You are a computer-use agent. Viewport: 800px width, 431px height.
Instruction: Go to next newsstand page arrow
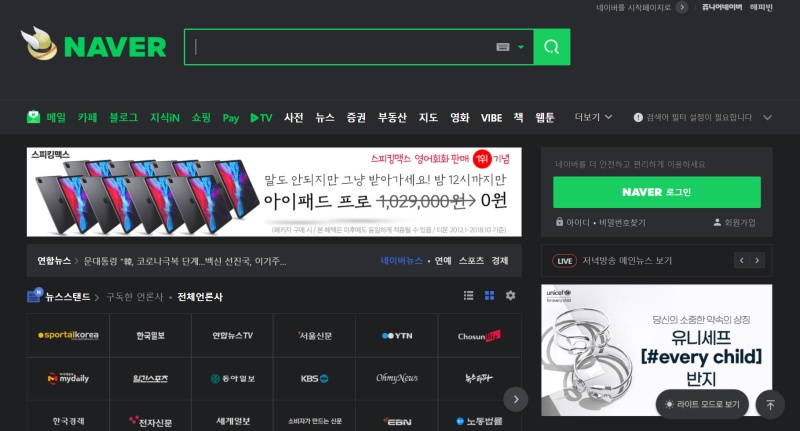coord(515,399)
